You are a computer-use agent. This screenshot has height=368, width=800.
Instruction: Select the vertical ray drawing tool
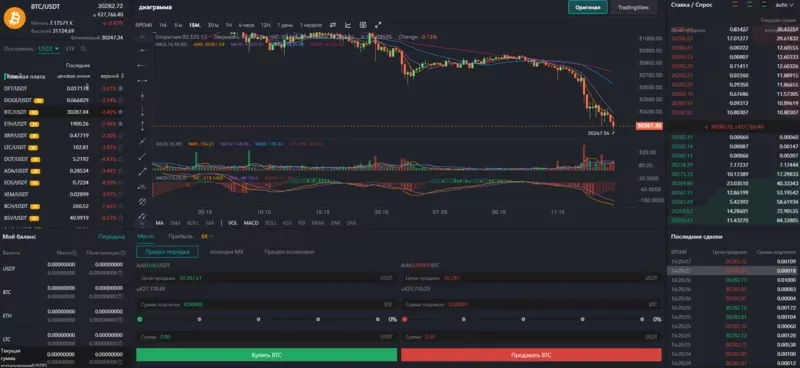(142, 111)
